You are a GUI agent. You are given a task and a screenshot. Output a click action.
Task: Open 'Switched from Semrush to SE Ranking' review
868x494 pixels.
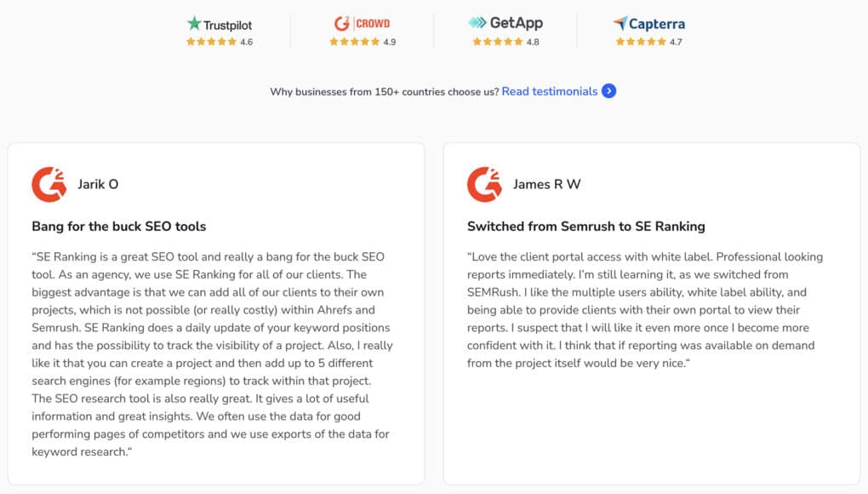pos(585,227)
